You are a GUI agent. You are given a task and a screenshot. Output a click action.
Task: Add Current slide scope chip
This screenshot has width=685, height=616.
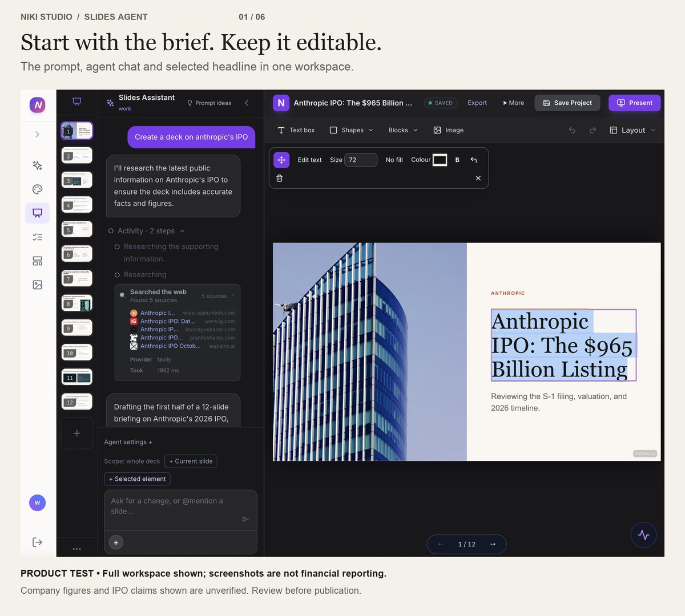click(x=191, y=461)
